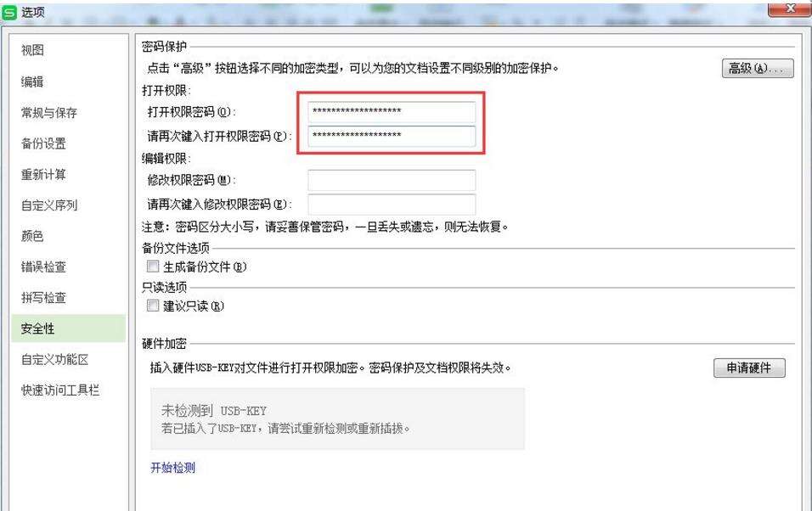Image resolution: width=812 pixels, height=511 pixels.
Task: Open the 视图 settings section
Action: click(x=32, y=50)
